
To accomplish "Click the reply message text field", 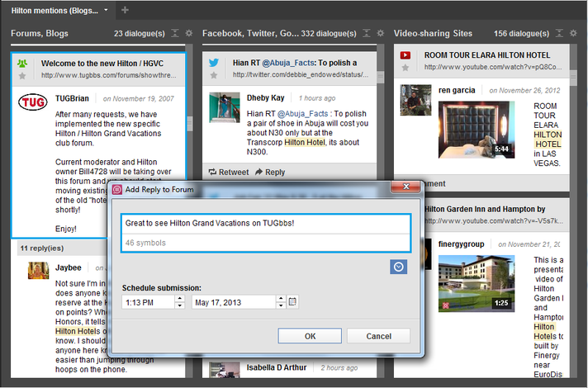I will point(266,223).
